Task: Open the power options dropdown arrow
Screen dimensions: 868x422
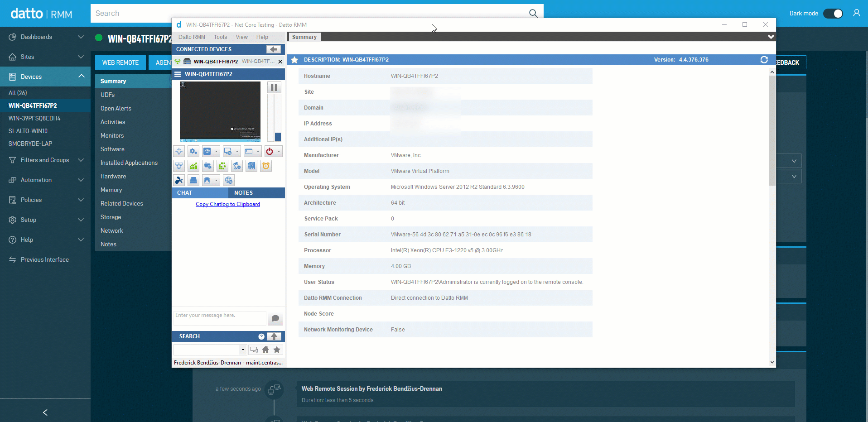Action: [x=279, y=152]
